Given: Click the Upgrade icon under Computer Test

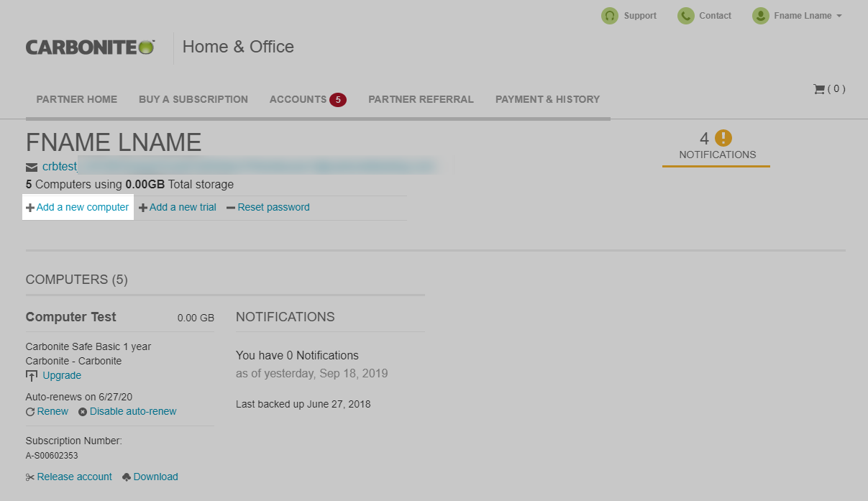Looking at the screenshot, I should 32,374.
